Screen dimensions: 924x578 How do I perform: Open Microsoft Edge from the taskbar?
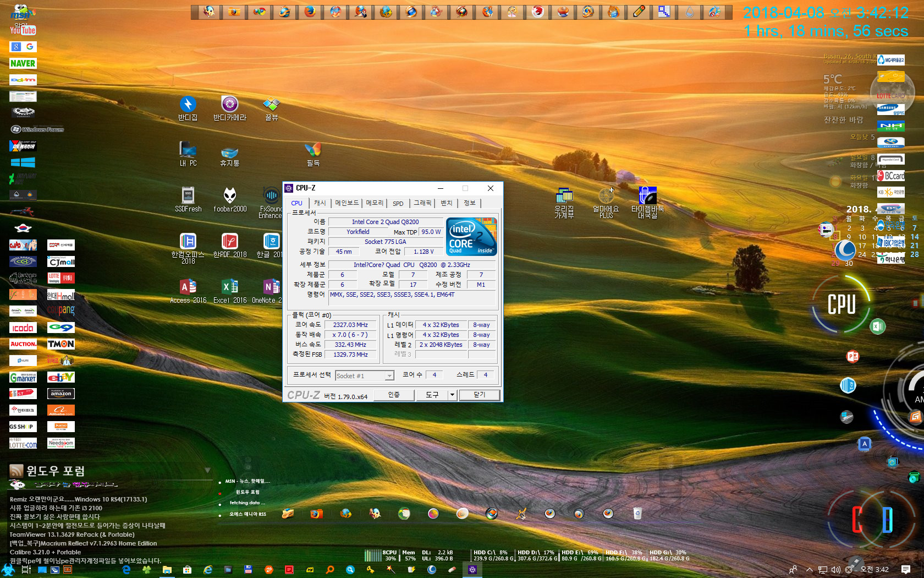click(x=127, y=570)
